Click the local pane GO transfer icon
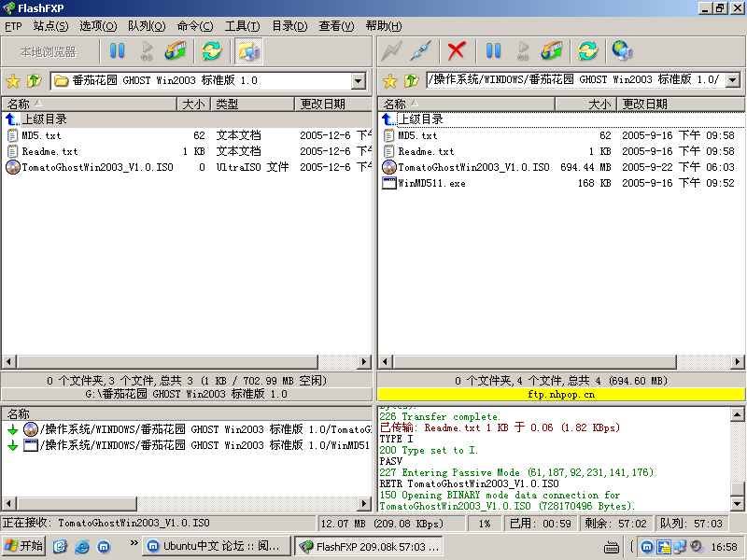Viewport: 747px width, 560px height. coord(147,51)
